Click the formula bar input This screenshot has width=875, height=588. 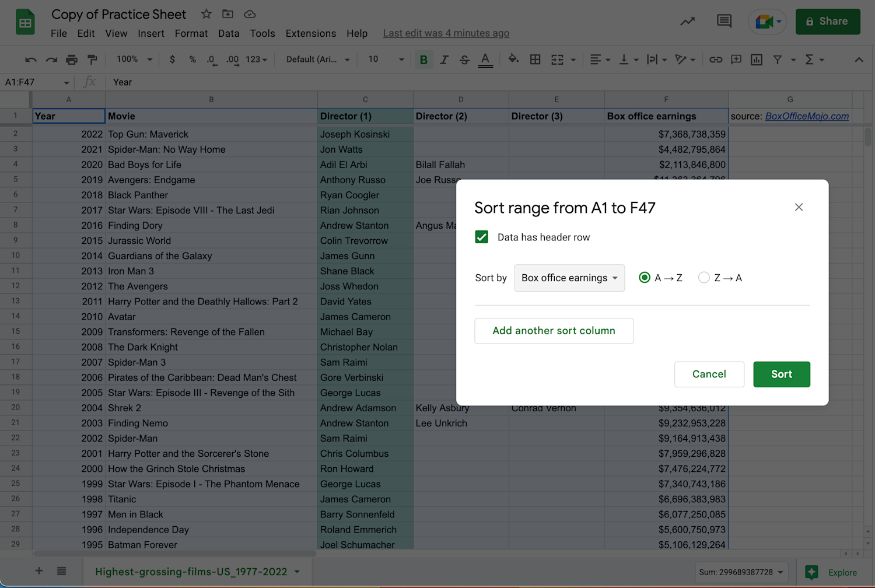point(490,82)
